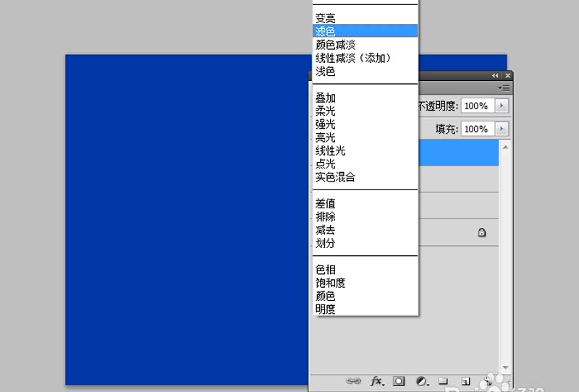Select the highlighted blue layer row
Viewport: 579px width, 392px height.
459,153
